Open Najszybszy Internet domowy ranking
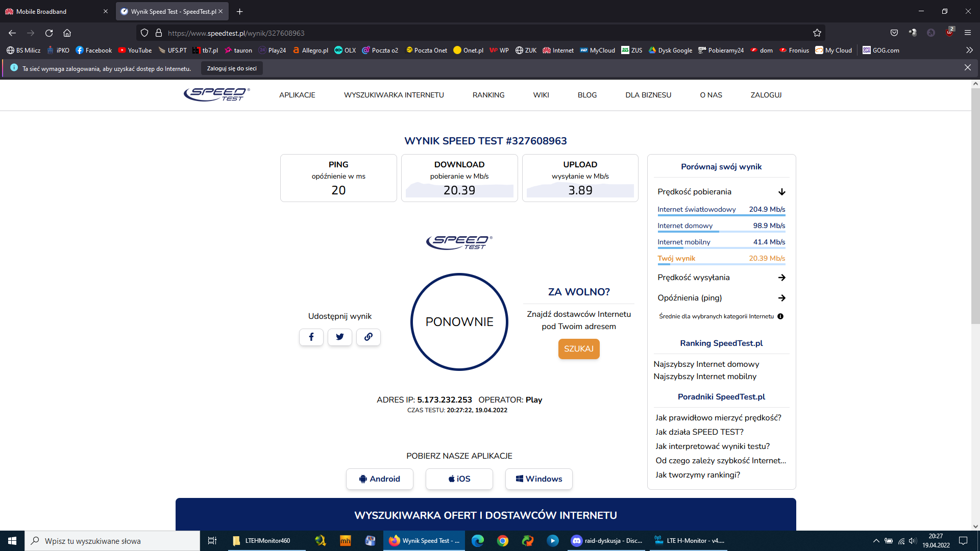Screen dimensions: 980x551 706,364
